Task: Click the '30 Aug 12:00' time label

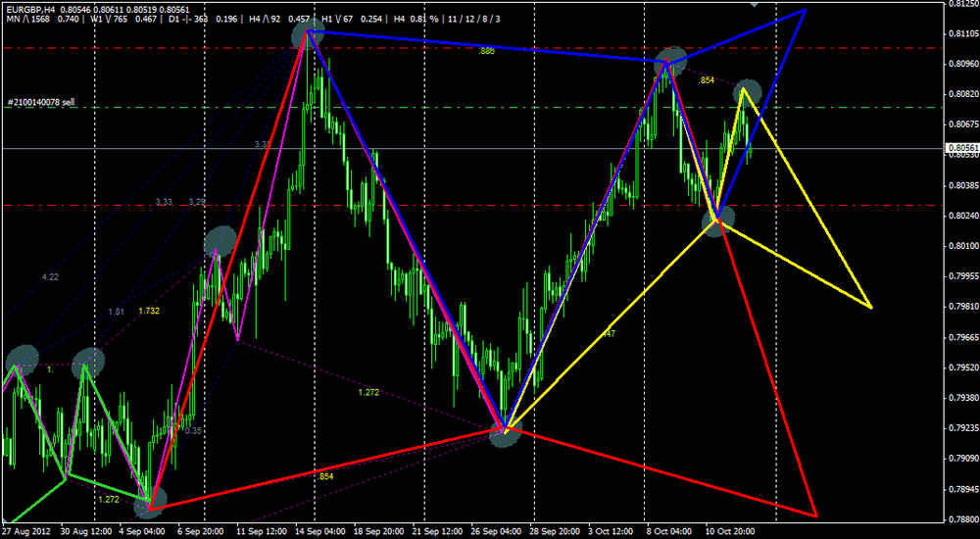Action: coord(84,531)
